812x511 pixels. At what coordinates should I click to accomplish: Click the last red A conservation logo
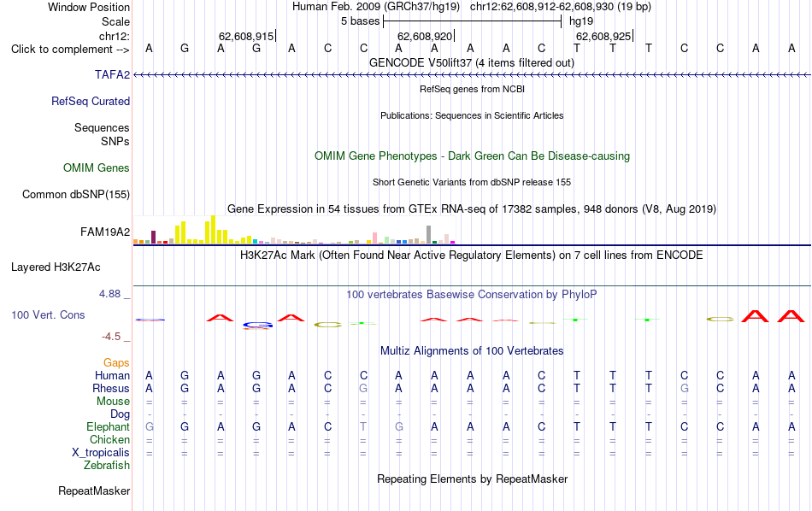791,316
